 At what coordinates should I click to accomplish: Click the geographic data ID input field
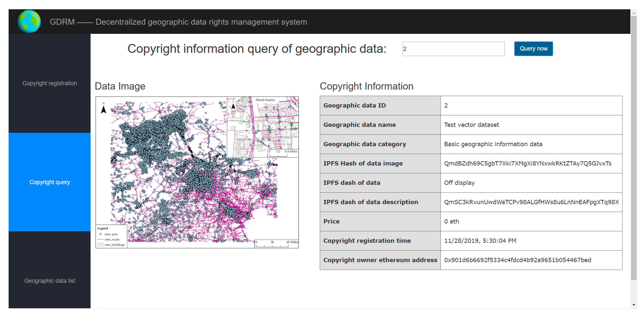pos(453,49)
